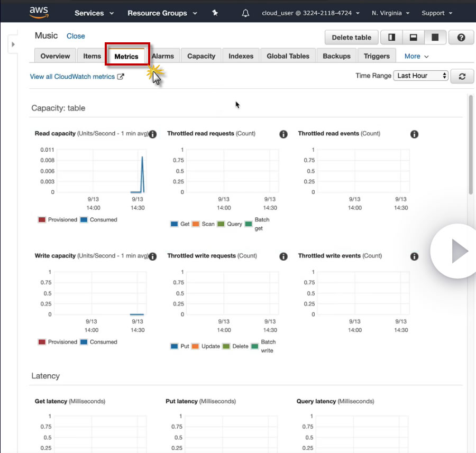The image size is (476, 453).
Task: Open View all CloudWatch metrics link
Action: (x=72, y=77)
